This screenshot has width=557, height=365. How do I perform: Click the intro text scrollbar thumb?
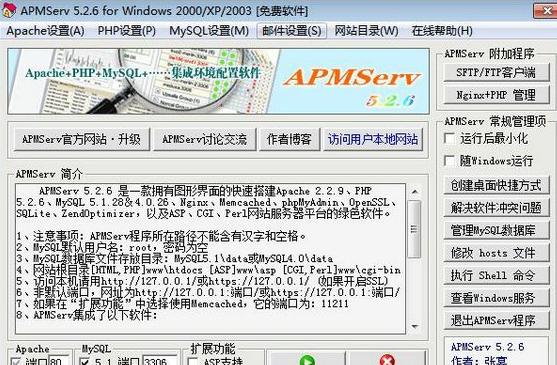click(x=414, y=229)
